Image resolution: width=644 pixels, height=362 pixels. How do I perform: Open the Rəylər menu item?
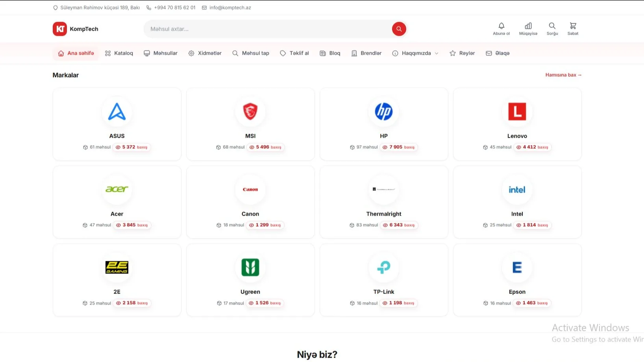(x=463, y=53)
